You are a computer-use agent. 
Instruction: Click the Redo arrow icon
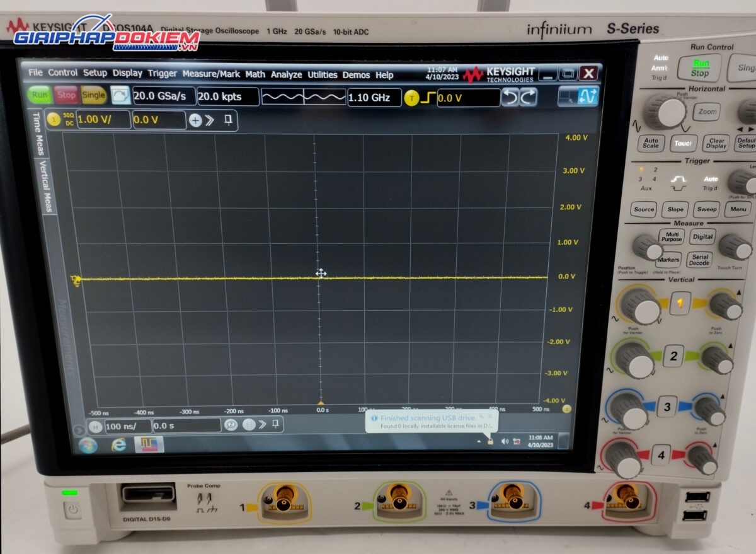pos(527,98)
